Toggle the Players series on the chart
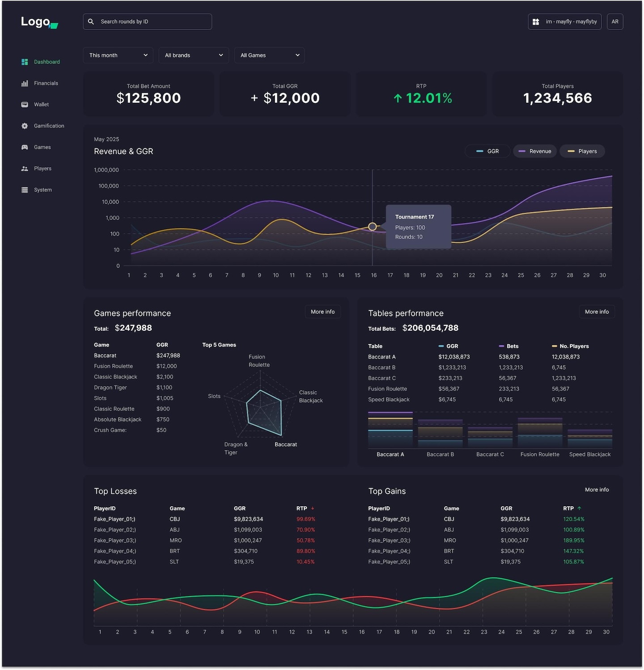 [x=582, y=151]
